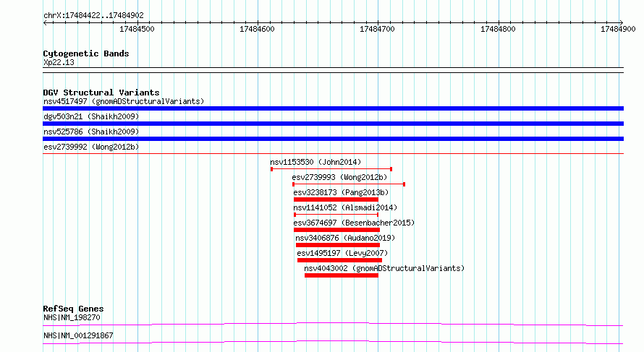Click red span line of nsv1141052
644x352 pixels.
pyautogui.click(x=336, y=215)
